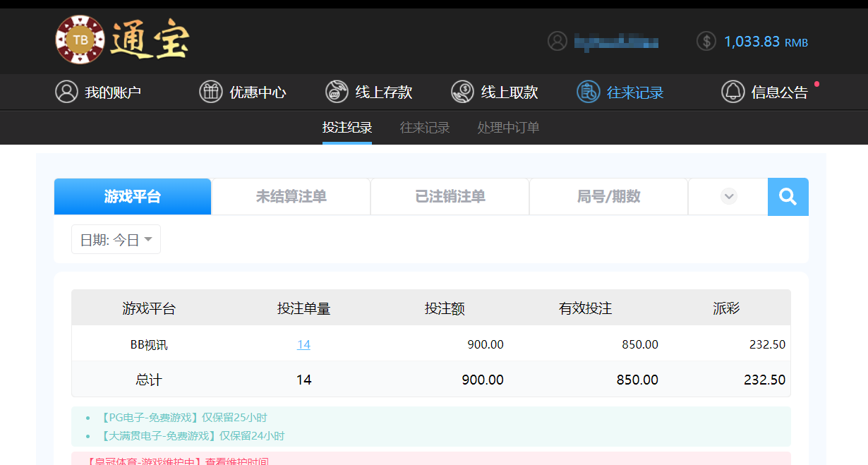Select the active 游戏平台 filter button
Screen dimensions: 868x465
point(132,196)
